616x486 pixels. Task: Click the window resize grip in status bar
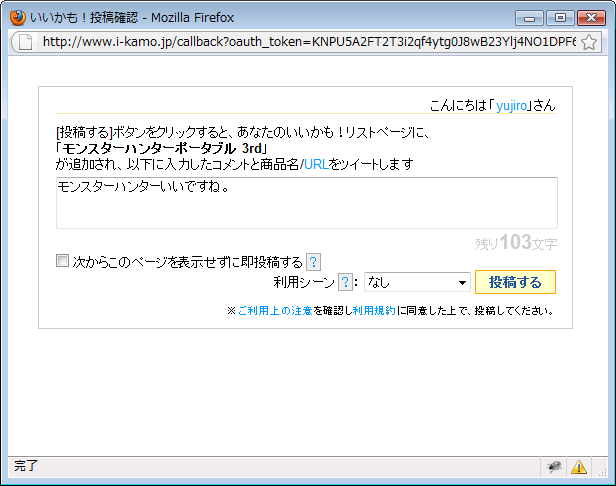coord(602,472)
